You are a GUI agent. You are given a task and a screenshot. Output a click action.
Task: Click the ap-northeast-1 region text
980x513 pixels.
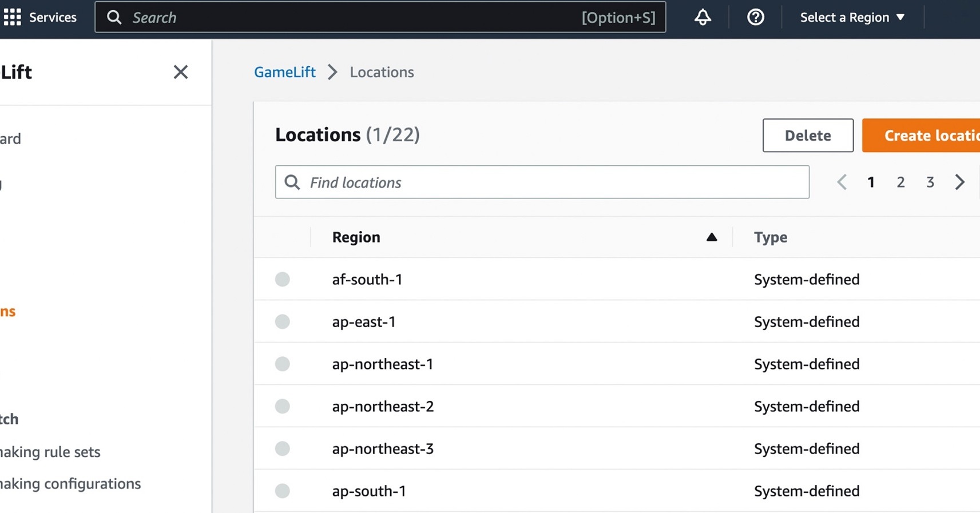click(383, 364)
